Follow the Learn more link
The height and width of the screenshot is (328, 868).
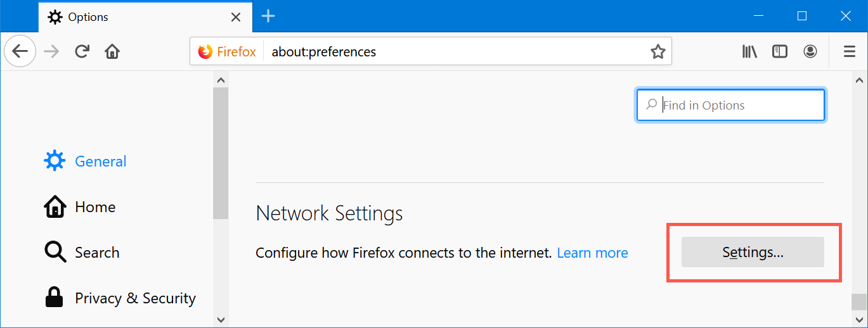[x=592, y=253]
